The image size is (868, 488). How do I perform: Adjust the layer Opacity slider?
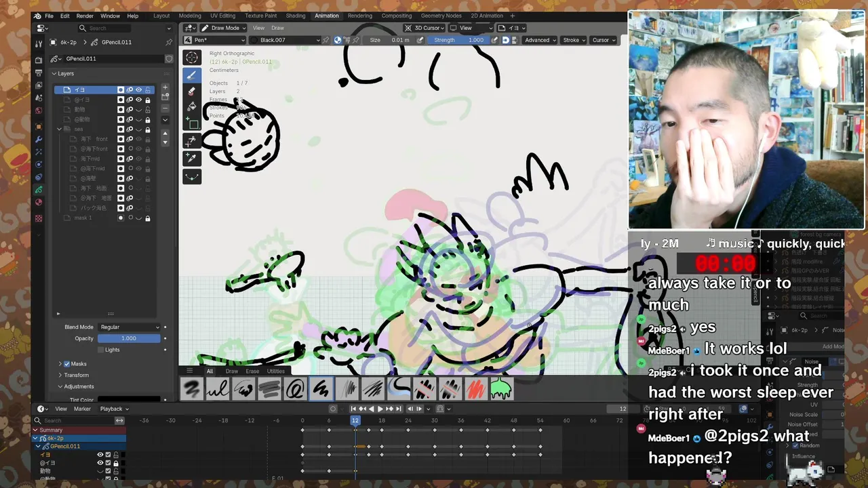(129, 338)
